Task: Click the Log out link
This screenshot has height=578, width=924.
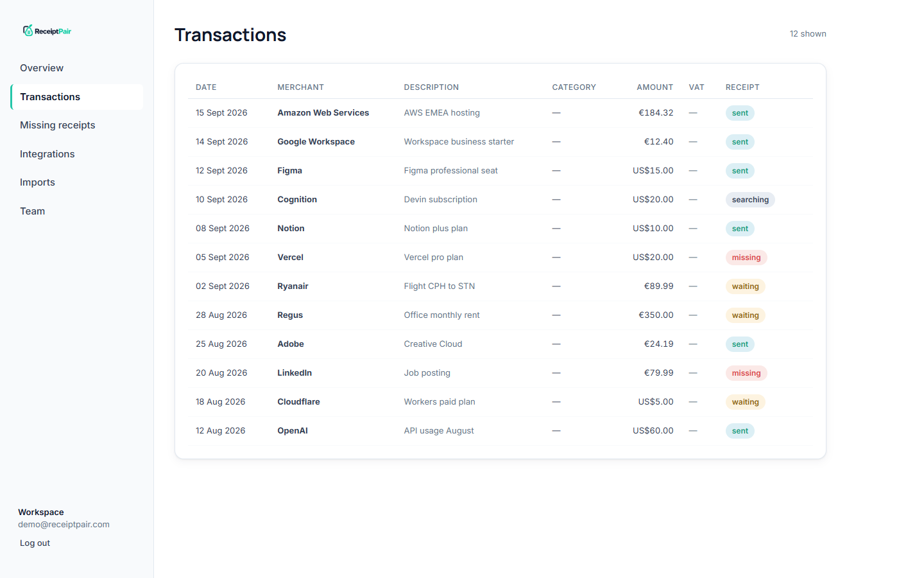Action: tap(35, 543)
